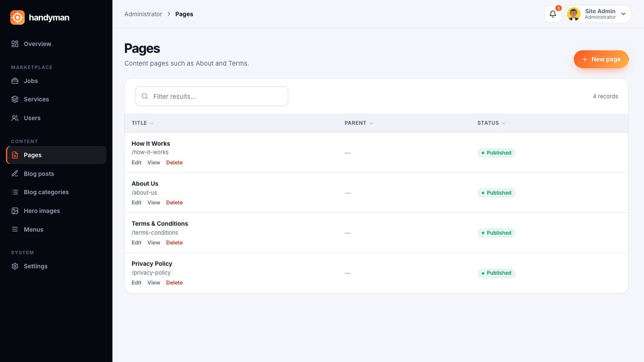
Task: Open Blog posts in the sidebar
Action: [x=39, y=174]
